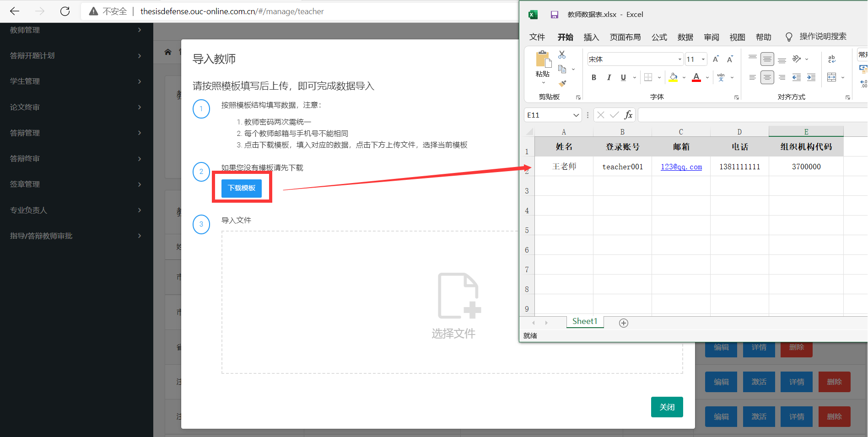Viewport: 868px width, 437px height.
Task: Click the text Orientation icon
Action: [797, 59]
